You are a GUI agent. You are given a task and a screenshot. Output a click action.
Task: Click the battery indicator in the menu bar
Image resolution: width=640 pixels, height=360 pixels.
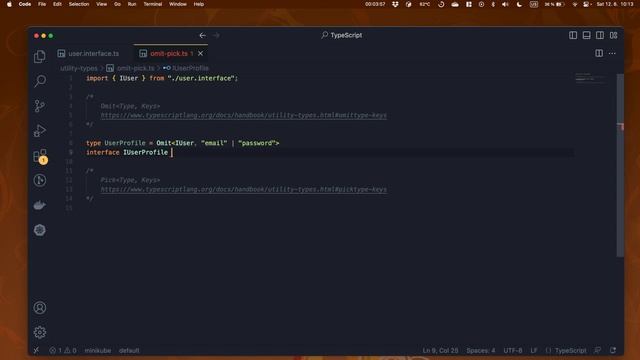(x=555, y=4)
